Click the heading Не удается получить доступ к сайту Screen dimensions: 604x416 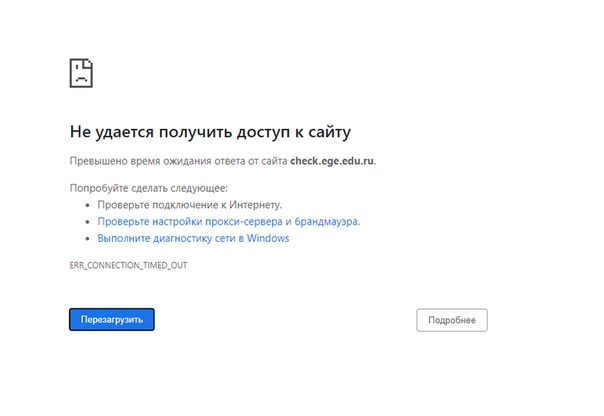pos(210,132)
